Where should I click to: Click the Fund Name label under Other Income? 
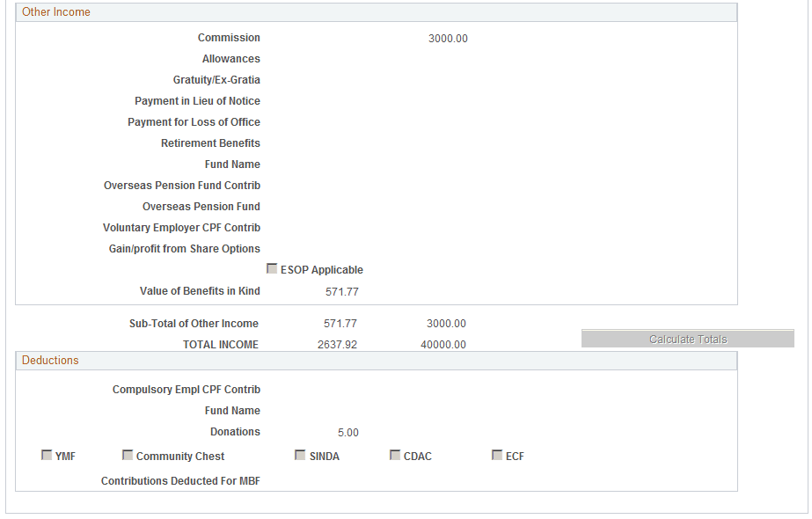tap(232, 164)
